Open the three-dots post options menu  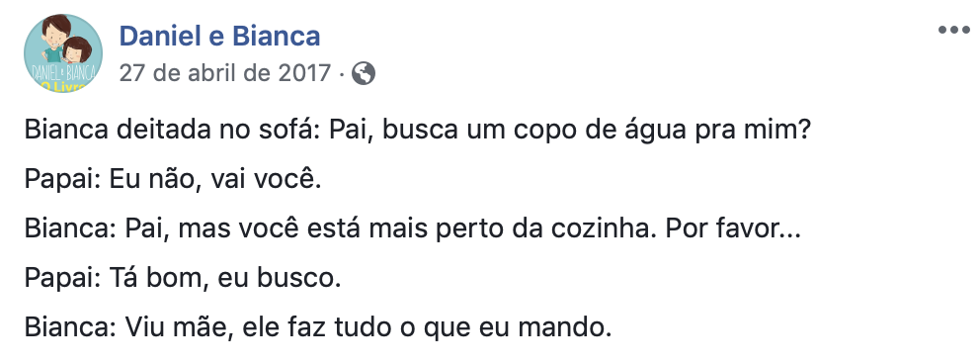[x=953, y=30]
